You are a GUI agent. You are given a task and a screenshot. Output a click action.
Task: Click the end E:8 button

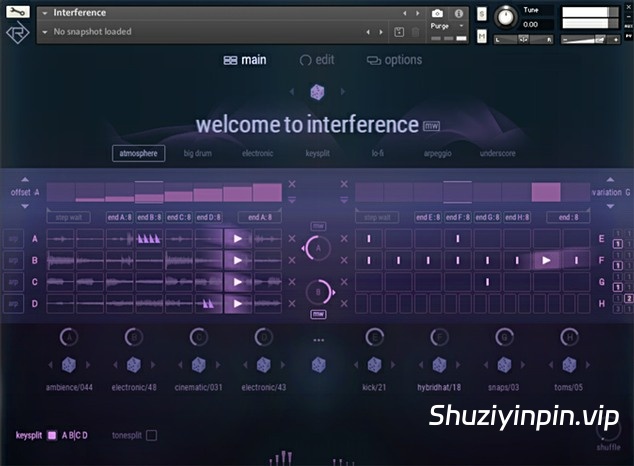point(428,217)
